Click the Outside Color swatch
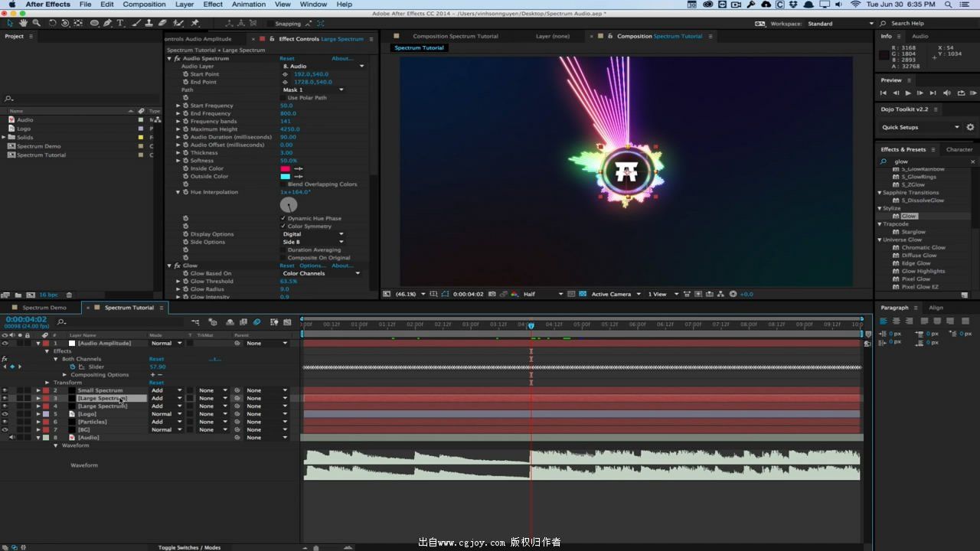 pos(285,176)
